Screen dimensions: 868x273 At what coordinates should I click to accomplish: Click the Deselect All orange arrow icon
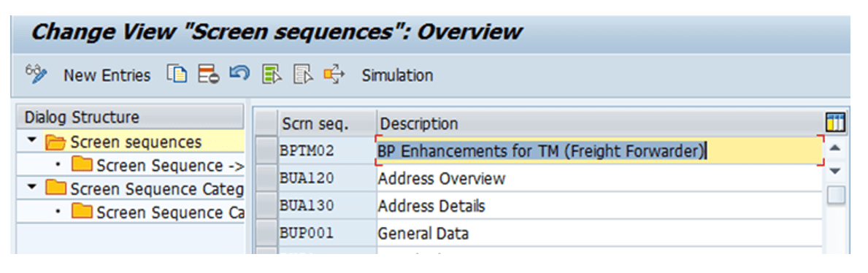tap(335, 74)
